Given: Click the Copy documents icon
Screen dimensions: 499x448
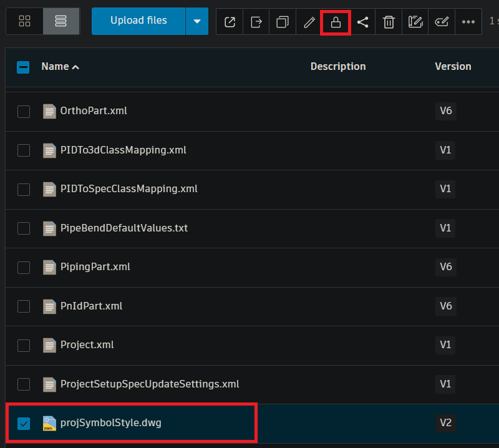Looking at the screenshot, I should coord(282,22).
